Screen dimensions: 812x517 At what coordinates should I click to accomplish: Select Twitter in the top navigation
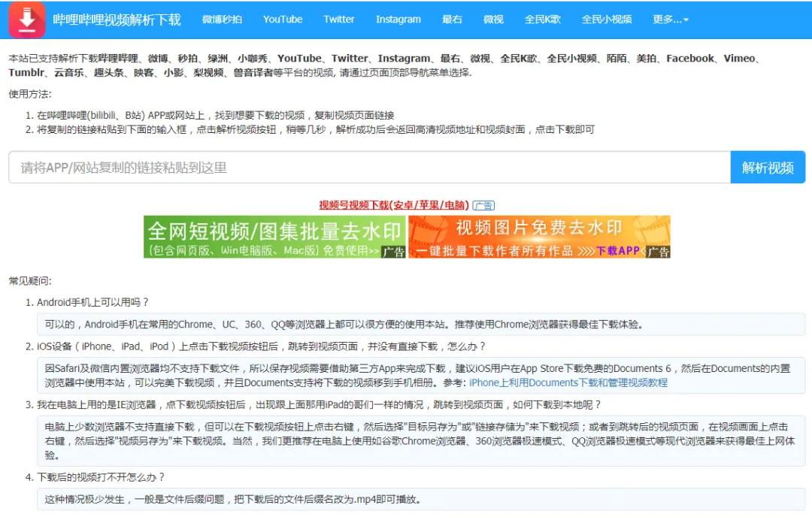338,20
